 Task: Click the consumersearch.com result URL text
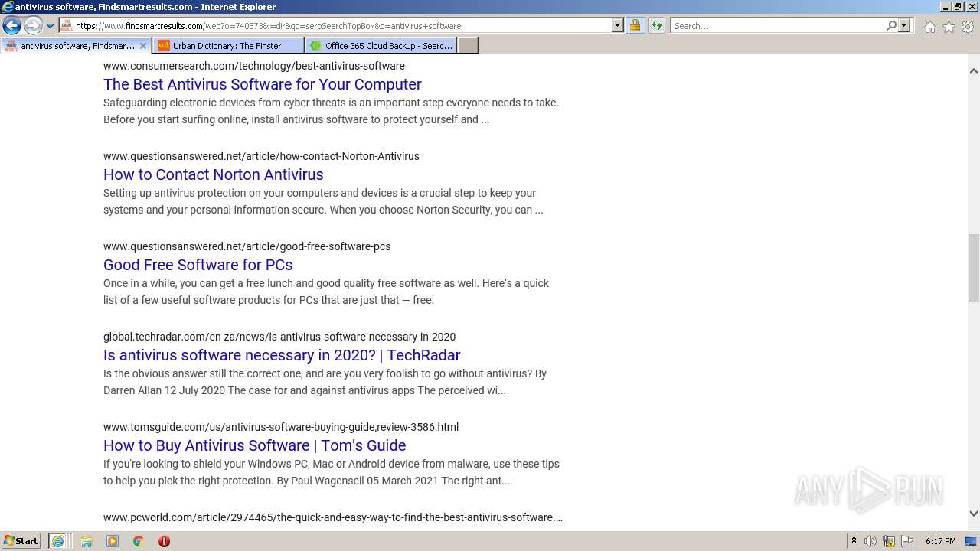pyautogui.click(x=254, y=66)
